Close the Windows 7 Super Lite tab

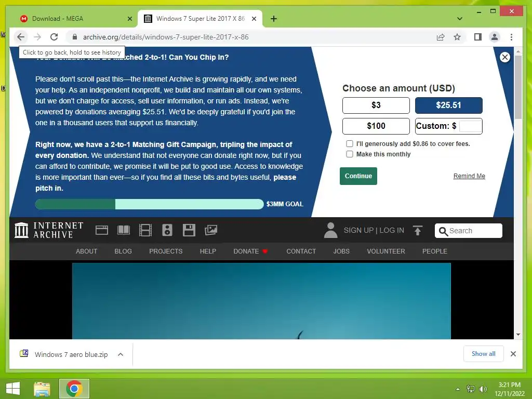254,19
